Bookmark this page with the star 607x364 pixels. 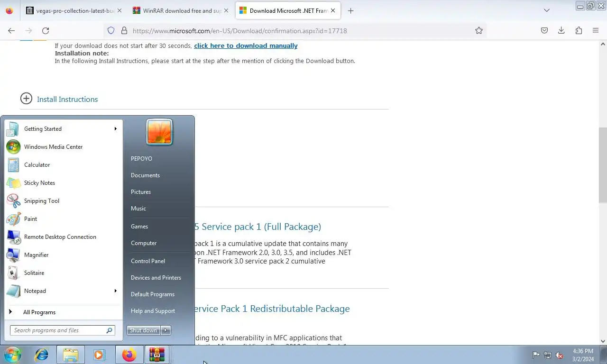479,31
